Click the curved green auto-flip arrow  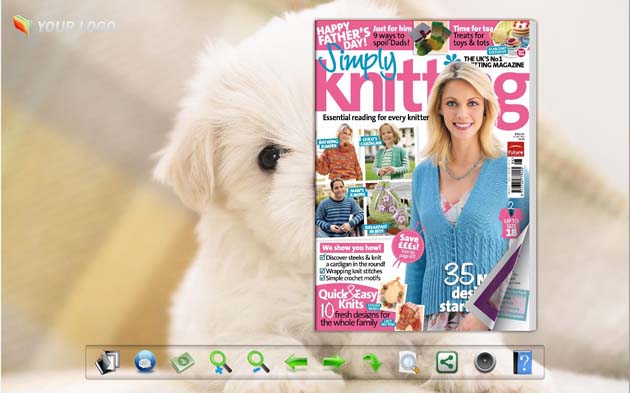[x=372, y=362]
